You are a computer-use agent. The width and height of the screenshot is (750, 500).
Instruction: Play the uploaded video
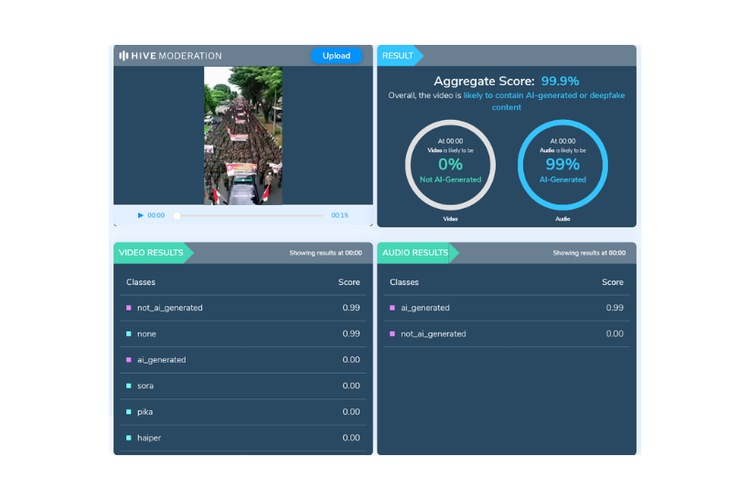coord(140,215)
